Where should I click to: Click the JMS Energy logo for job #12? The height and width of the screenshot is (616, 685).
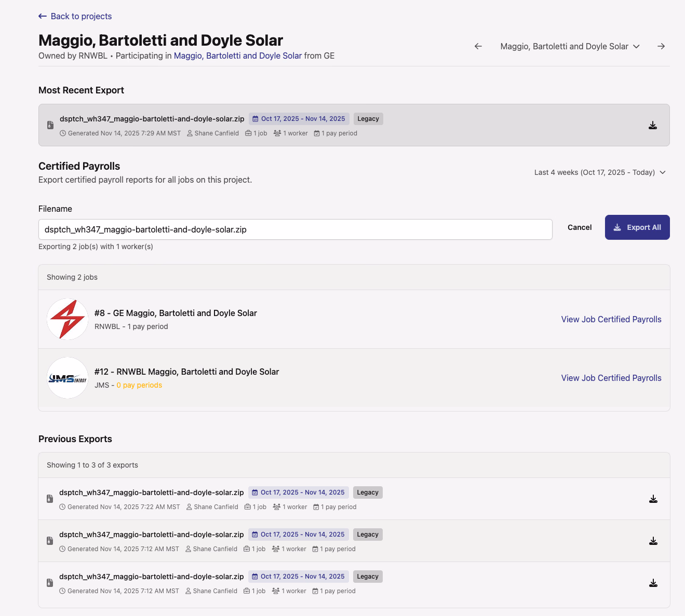tap(68, 378)
